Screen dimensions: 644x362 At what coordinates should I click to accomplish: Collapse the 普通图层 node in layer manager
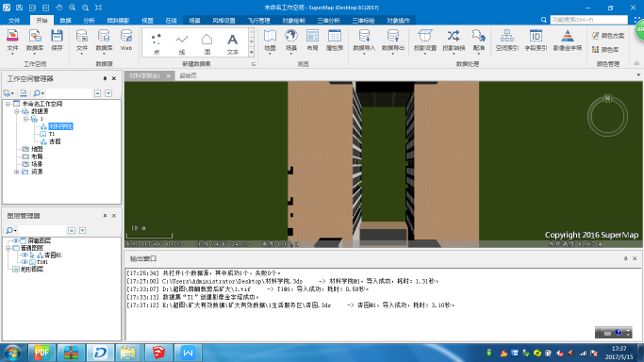[8, 248]
